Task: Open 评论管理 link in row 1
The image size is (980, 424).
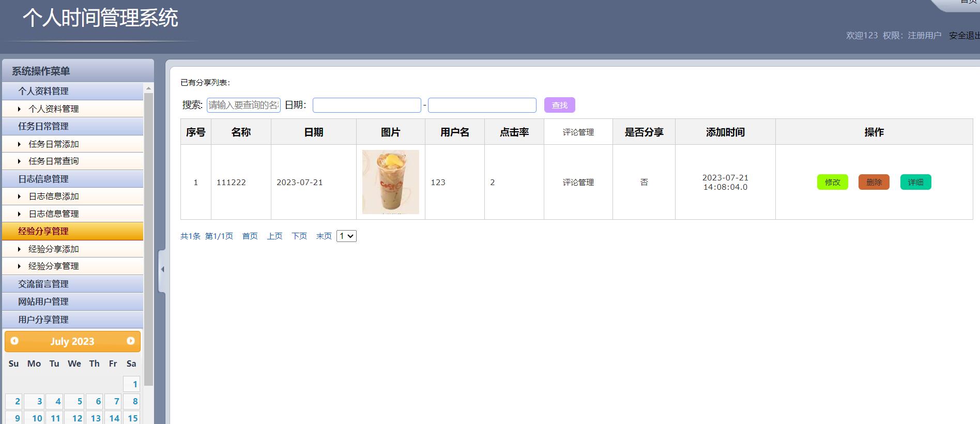Action: [578, 182]
